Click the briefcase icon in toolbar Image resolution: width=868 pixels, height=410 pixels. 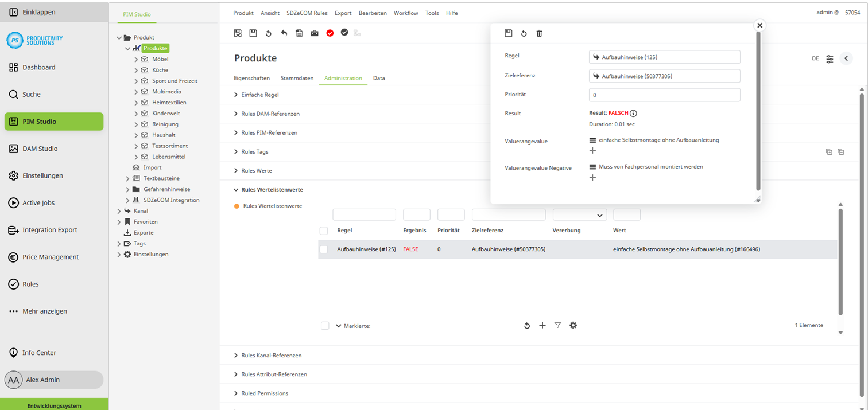(315, 33)
